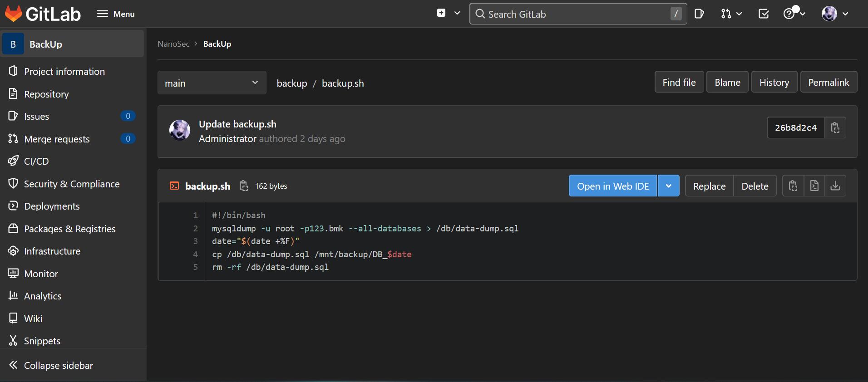
Task: Download the file icon
Action: (x=835, y=186)
